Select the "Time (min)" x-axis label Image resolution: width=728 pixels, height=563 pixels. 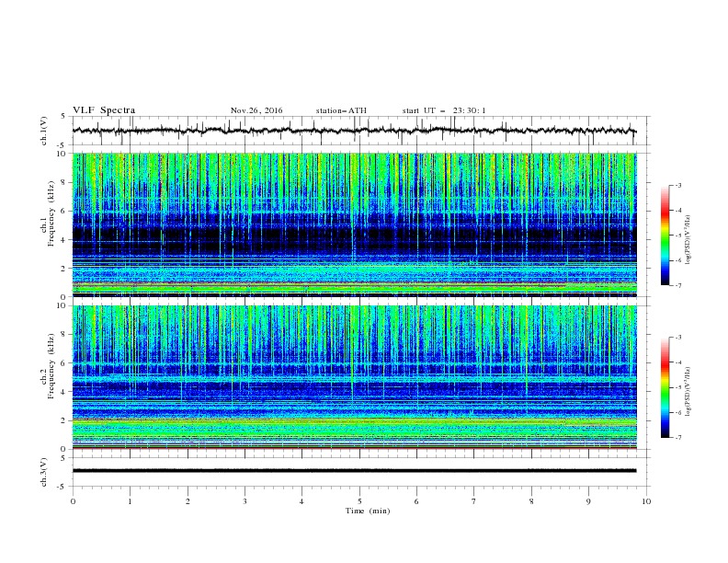pos(368,511)
